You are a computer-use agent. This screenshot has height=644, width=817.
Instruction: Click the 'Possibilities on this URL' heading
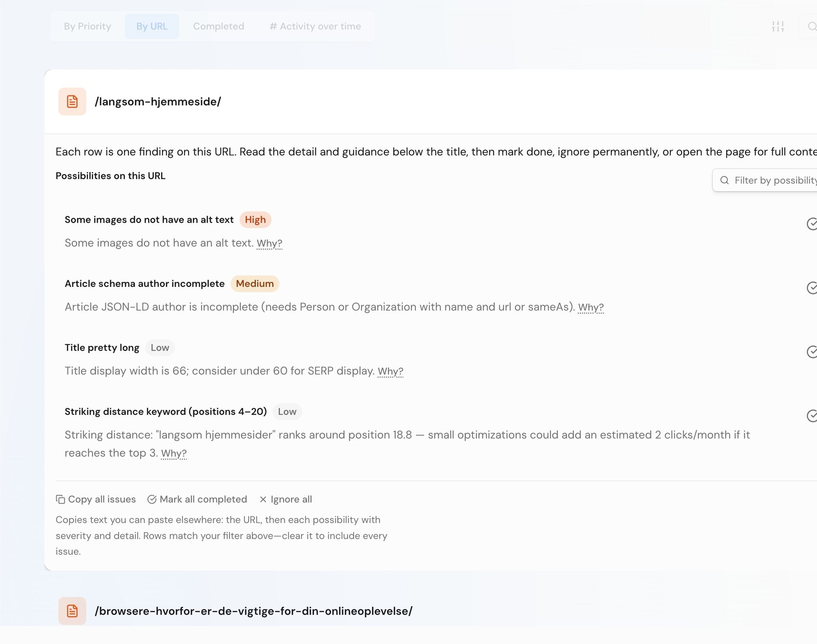111,176
